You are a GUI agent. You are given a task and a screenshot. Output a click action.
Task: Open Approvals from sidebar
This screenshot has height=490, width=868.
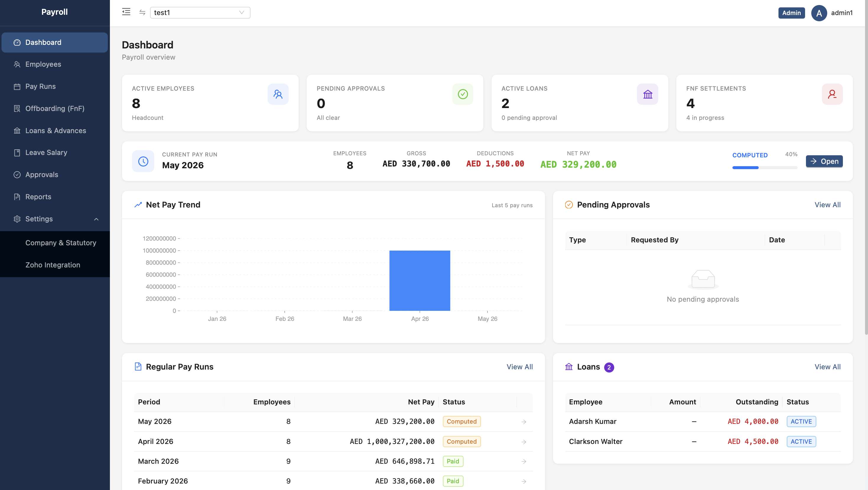click(55, 175)
